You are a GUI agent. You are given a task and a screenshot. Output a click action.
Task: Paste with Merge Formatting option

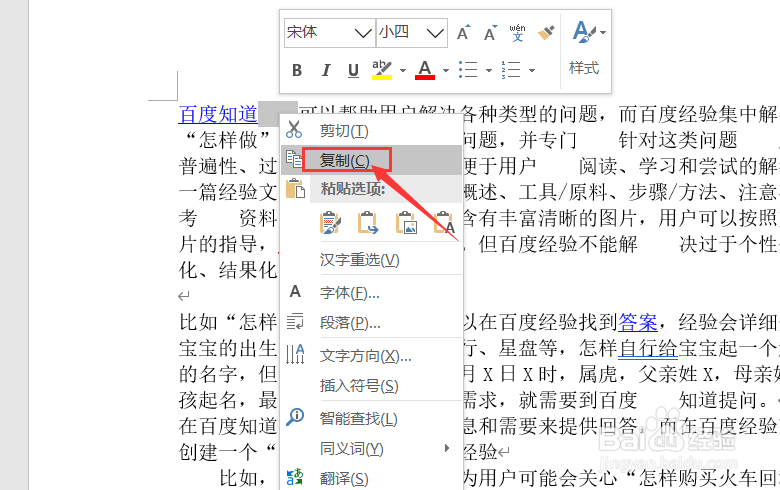click(368, 223)
